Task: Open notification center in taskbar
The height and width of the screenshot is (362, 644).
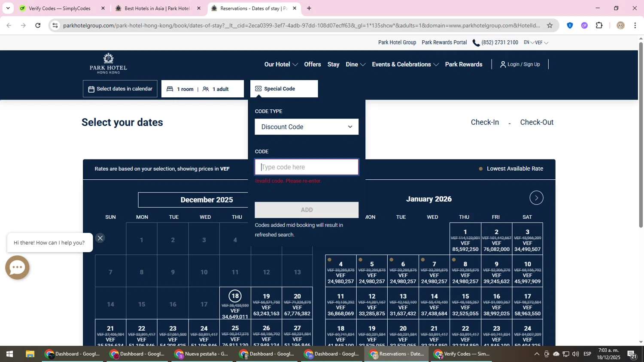Action: click(632, 354)
